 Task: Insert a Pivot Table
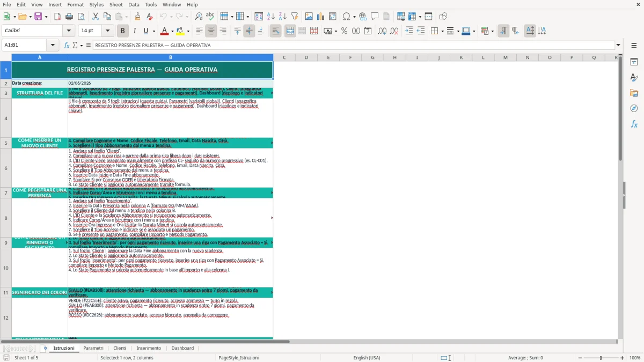[x=333, y=17]
